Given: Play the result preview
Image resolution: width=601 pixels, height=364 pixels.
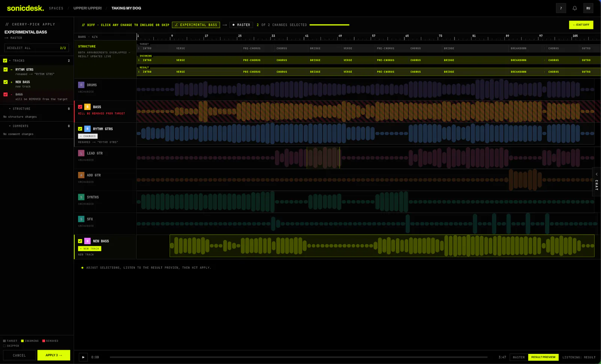Looking at the screenshot, I should (x=83, y=357).
